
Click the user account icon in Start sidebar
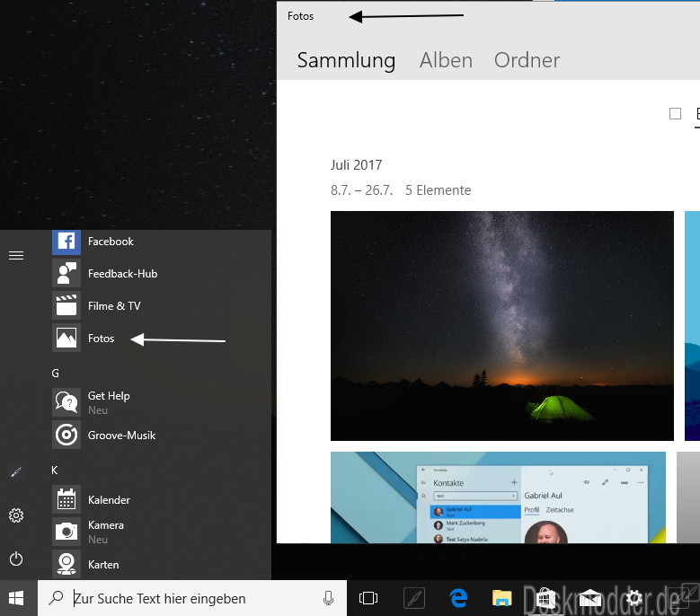pos(16,472)
